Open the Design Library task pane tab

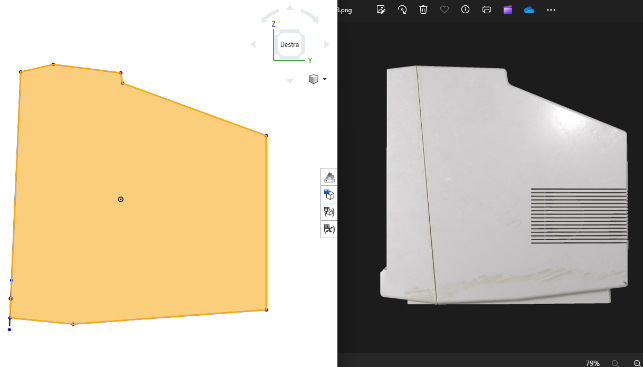(329, 194)
